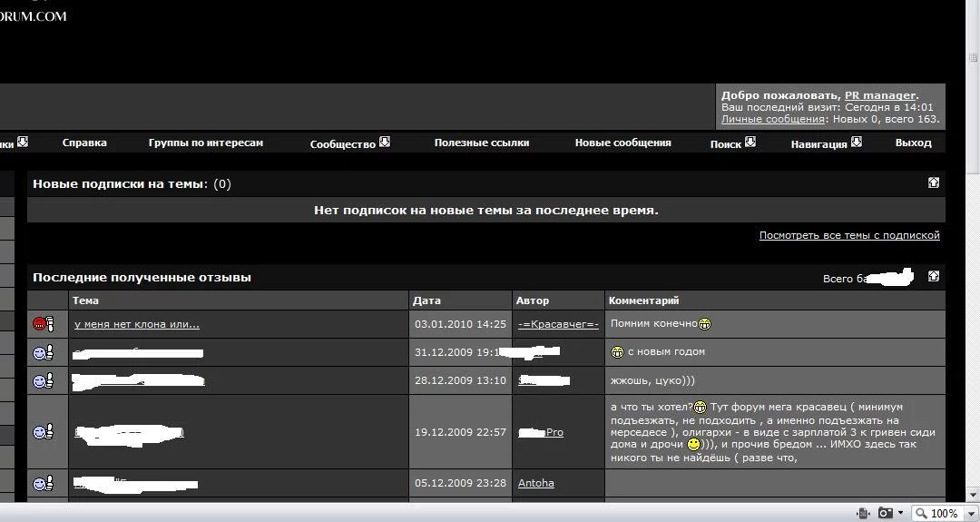Click the grinning smiley before 'с новым годом'

point(618,352)
